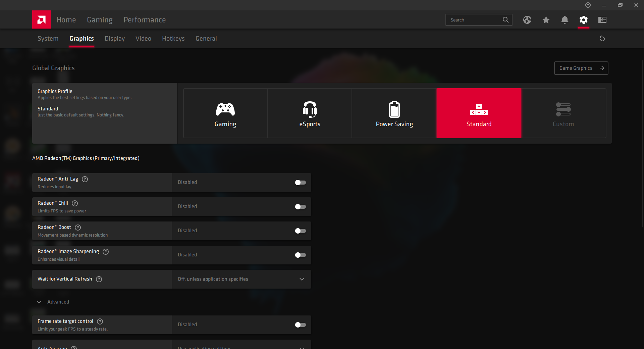Enable Frame rate target control toggle
The height and width of the screenshot is (349, 644).
pos(300,325)
